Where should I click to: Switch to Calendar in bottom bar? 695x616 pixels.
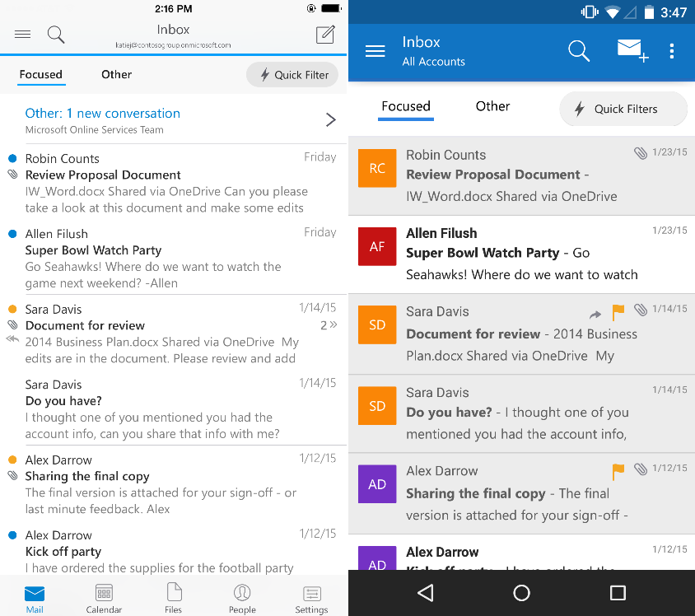click(104, 600)
